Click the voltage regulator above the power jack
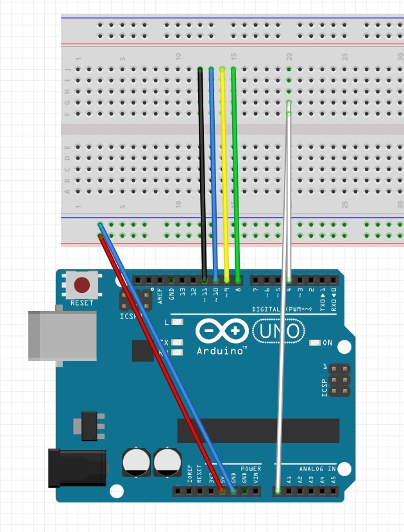Image resolution: width=404 pixels, height=532 pixels. [x=89, y=426]
